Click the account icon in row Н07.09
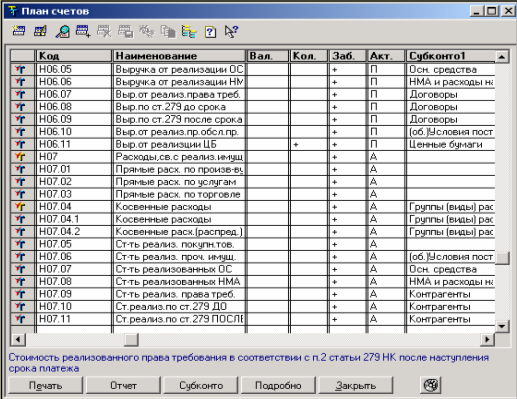The width and height of the screenshot is (517, 399). 20,294
